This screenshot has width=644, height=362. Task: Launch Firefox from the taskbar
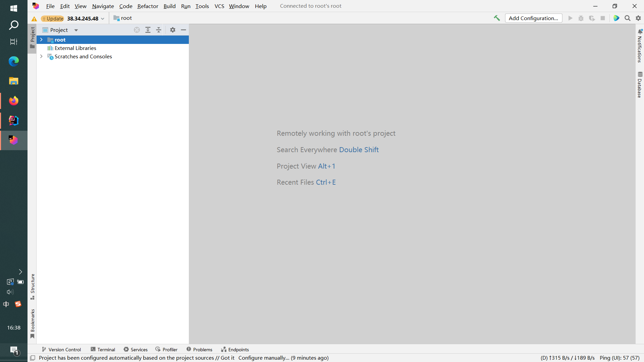13,101
